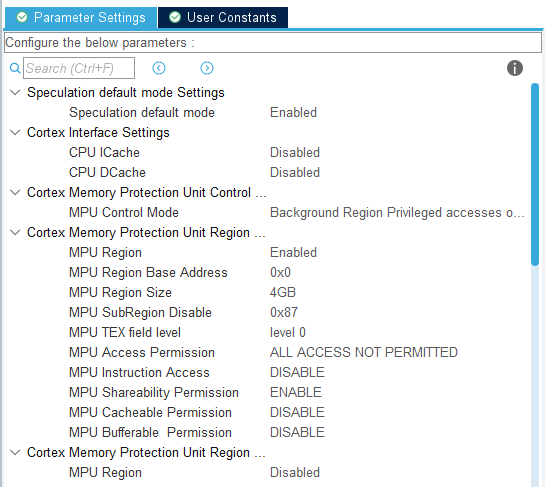
Task: Change CPU DCache Disabled value
Action: [x=295, y=172]
